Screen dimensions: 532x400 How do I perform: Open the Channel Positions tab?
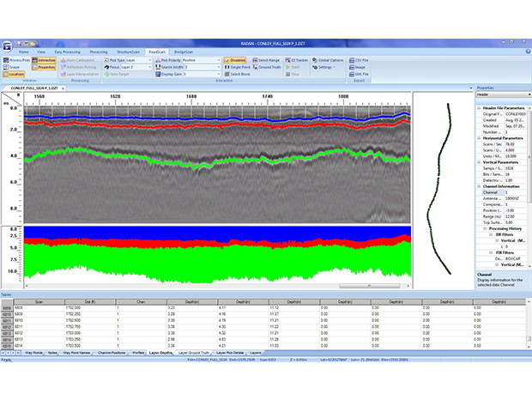point(112,353)
